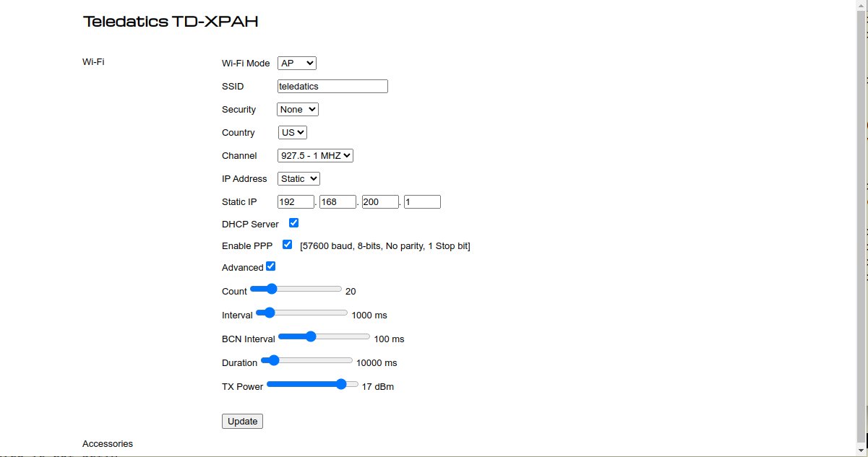Click the DHCP Server label

[x=250, y=225]
